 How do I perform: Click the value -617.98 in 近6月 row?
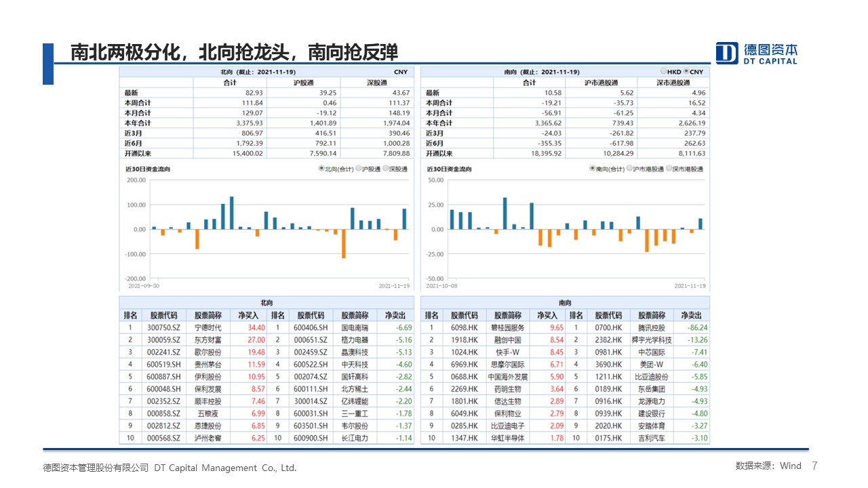(x=621, y=144)
